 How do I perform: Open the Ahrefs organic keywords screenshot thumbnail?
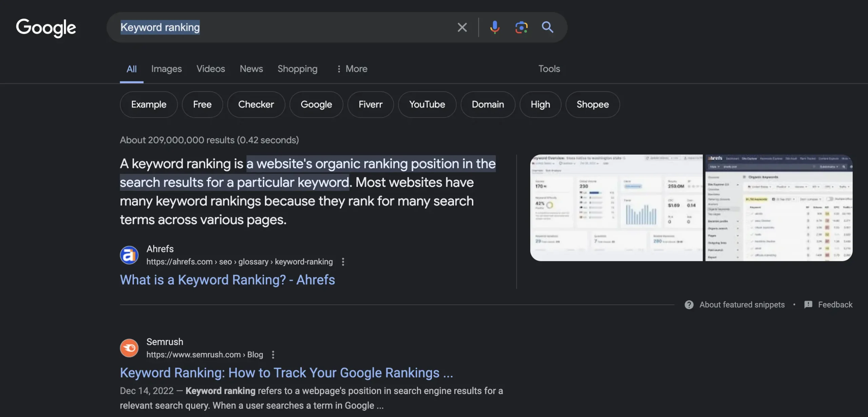click(x=779, y=208)
